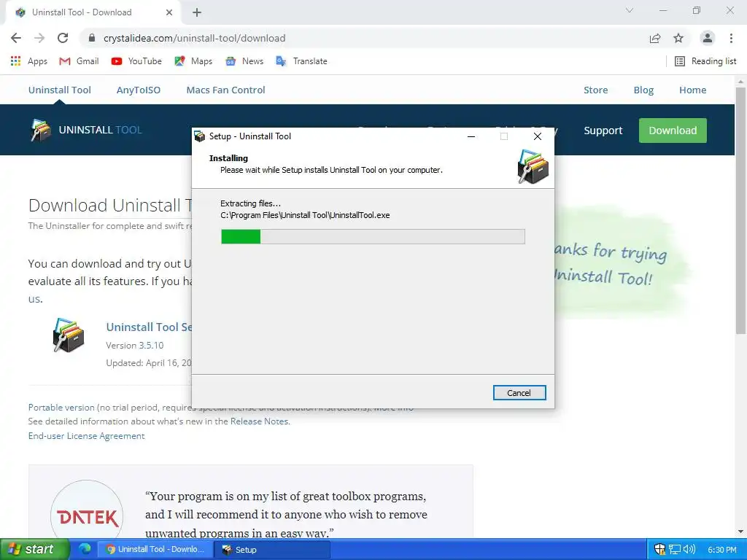This screenshot has height=560, width=747.
Task: Open the security shield tray icon
Action: click(x=659, y=550)
